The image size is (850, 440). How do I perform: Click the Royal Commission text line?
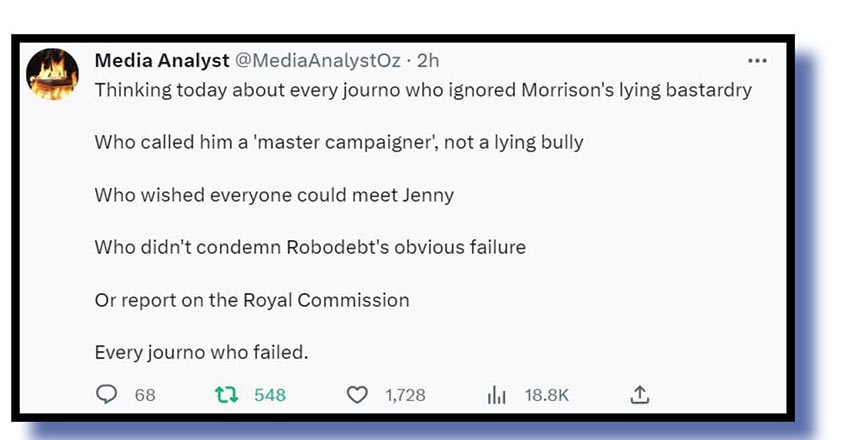click(252, 300)
